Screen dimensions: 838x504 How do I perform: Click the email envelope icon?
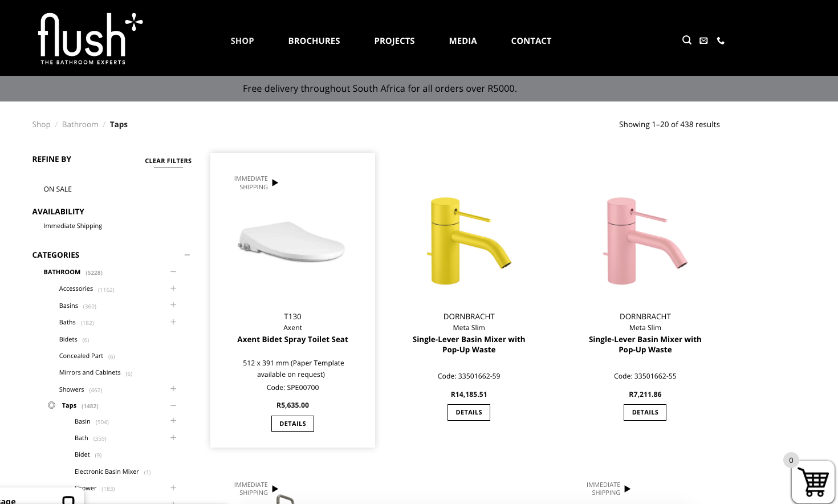point(703,40)
